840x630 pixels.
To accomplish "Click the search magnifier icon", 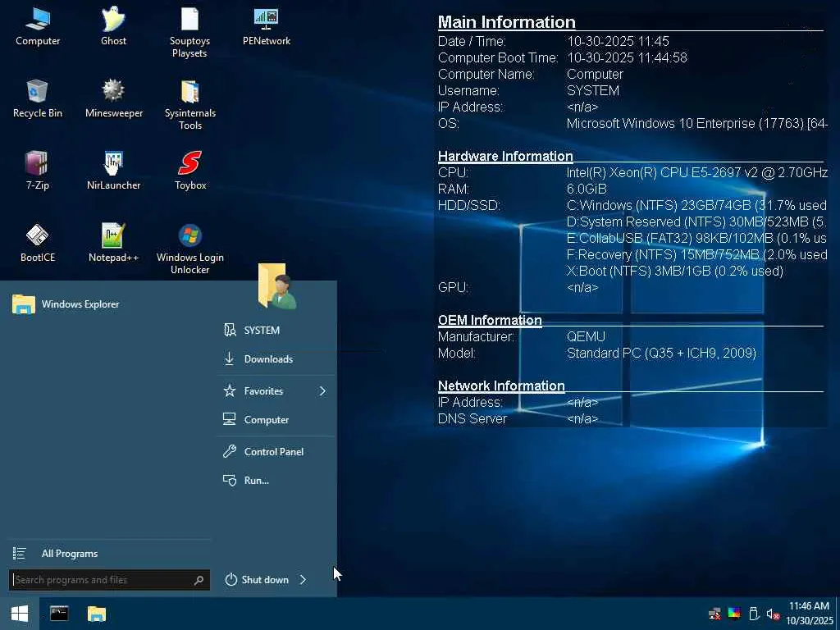I will pyautogui.click(x=199, y=580).
